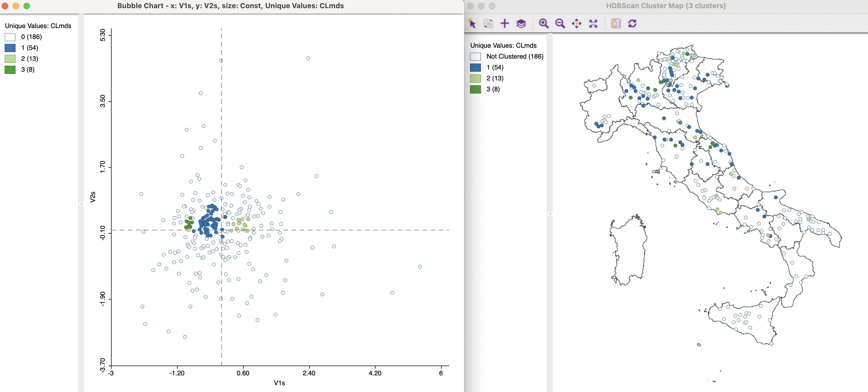Click map legend label '3 (8)'
Viewport: 868px width, 392px height.
(x=493, y=89)
